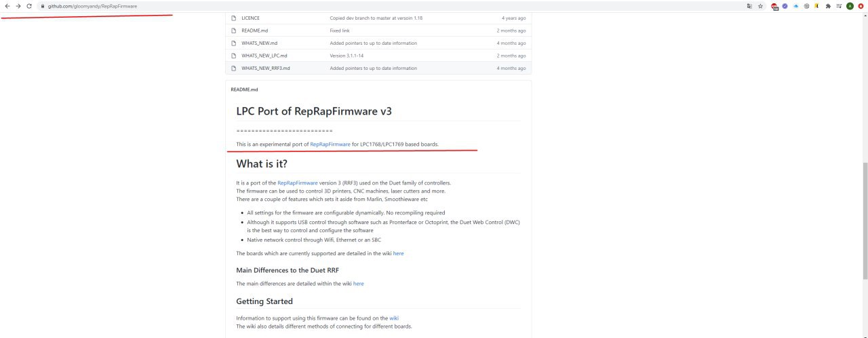Open the purple checkmark extension

[785, 5]
